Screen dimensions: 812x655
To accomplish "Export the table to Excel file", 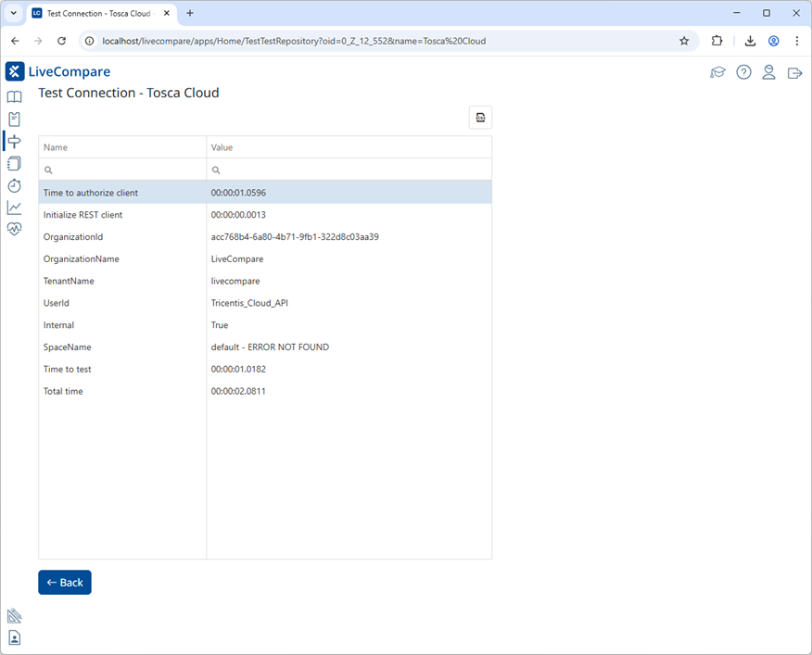I will [x=480, y=117].
